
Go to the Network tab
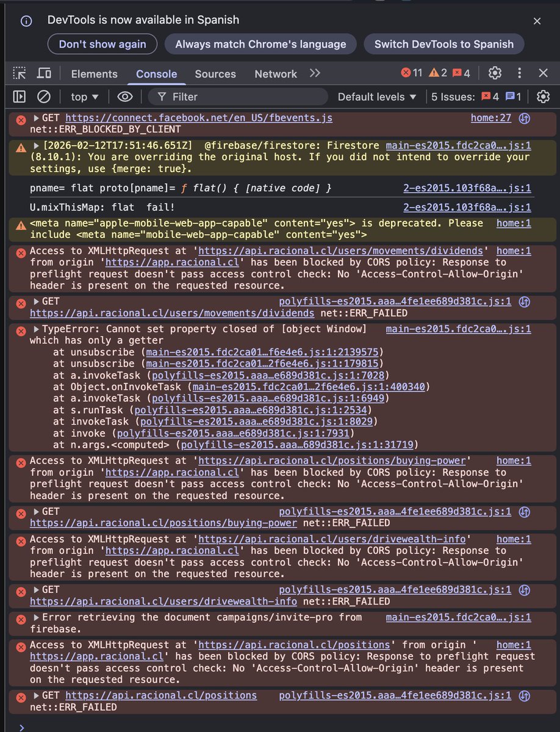pos(276,74)
